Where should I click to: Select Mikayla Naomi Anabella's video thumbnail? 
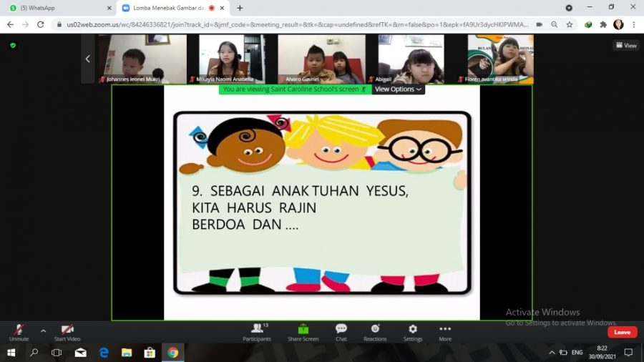point(230,59)
